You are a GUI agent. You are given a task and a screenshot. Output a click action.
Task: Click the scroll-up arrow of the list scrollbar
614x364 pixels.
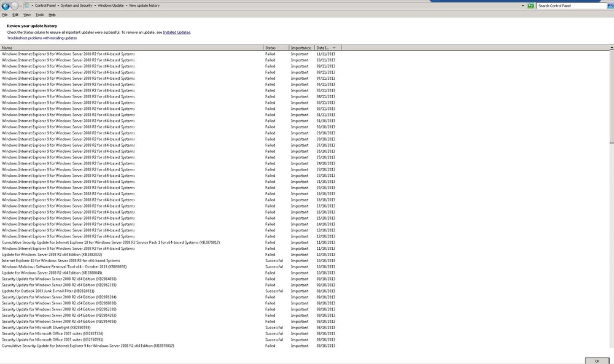612,48
